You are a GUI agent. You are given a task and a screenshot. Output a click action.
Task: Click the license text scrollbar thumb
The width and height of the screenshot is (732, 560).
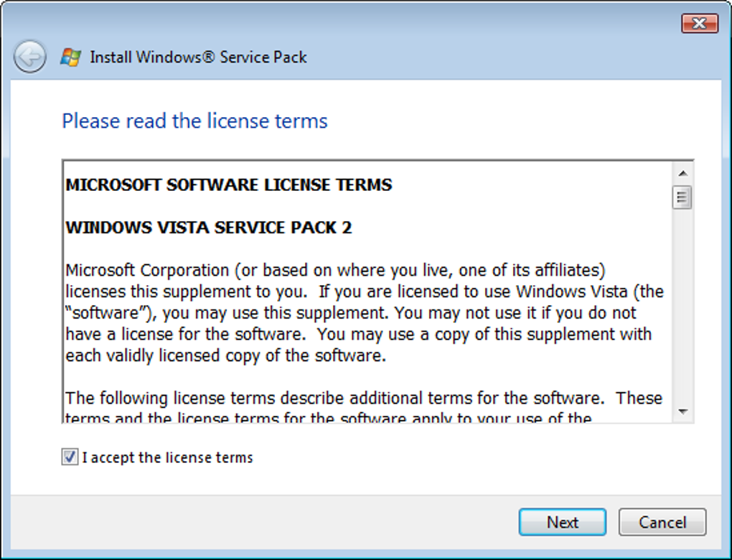tap(682, 197)
